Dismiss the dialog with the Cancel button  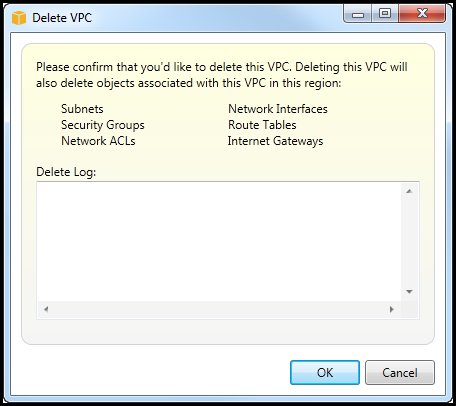pos(400,372)
